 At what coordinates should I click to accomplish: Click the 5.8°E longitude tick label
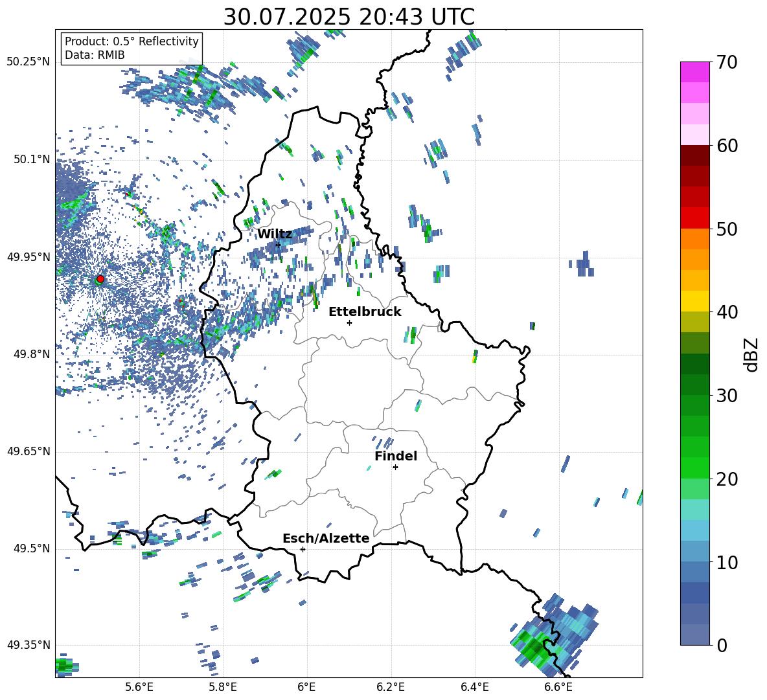pyautogui.click(x=223, y=687)
